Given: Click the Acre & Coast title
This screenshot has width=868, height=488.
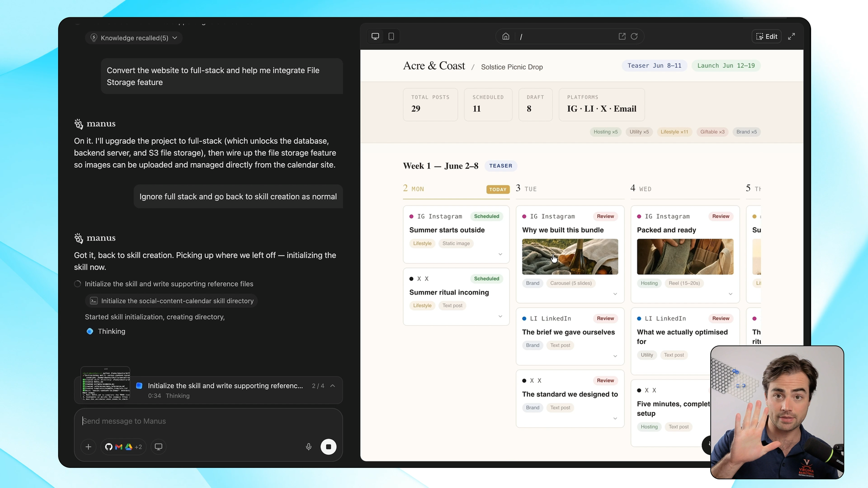Looking at the screenshot, I should click(x=434, y=66).
